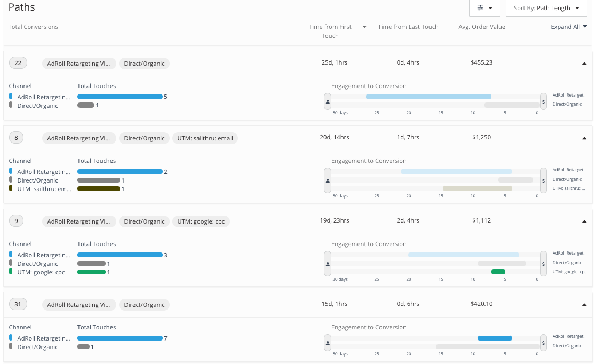
Task: Collapse the 31-conversion path row
Action: pyautogui.click(x=584, y=304)
